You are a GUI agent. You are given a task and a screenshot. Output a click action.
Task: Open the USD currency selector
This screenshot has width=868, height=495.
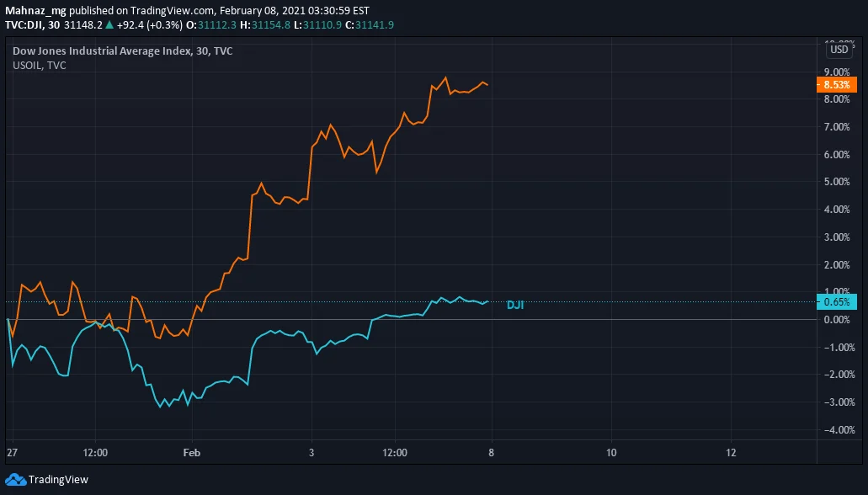(839, 50)
